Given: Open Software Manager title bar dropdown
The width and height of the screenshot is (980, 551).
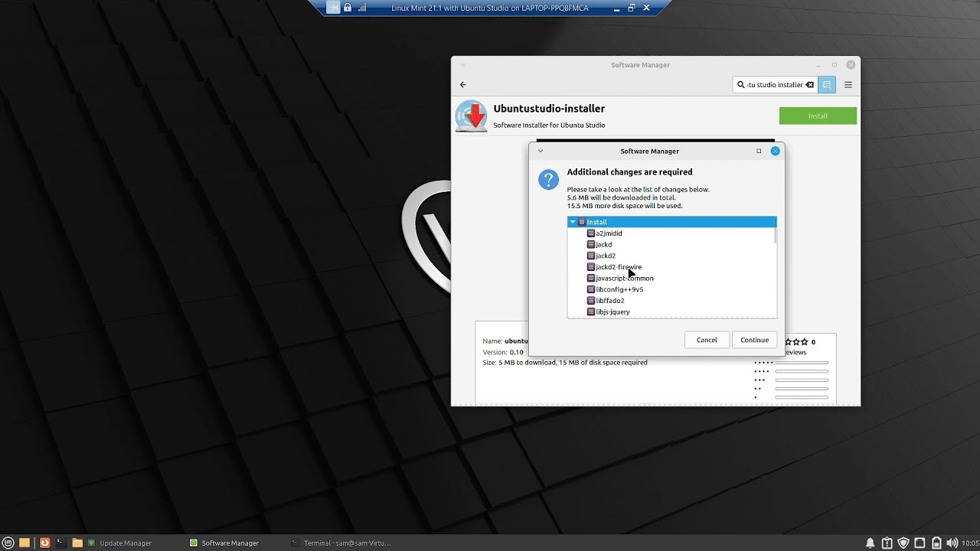Looking at the screenshot, I should (x=463, y=65).
